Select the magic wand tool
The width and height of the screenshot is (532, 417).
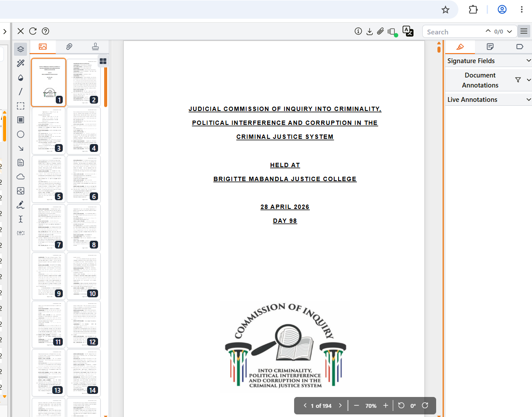pos(20,64)
